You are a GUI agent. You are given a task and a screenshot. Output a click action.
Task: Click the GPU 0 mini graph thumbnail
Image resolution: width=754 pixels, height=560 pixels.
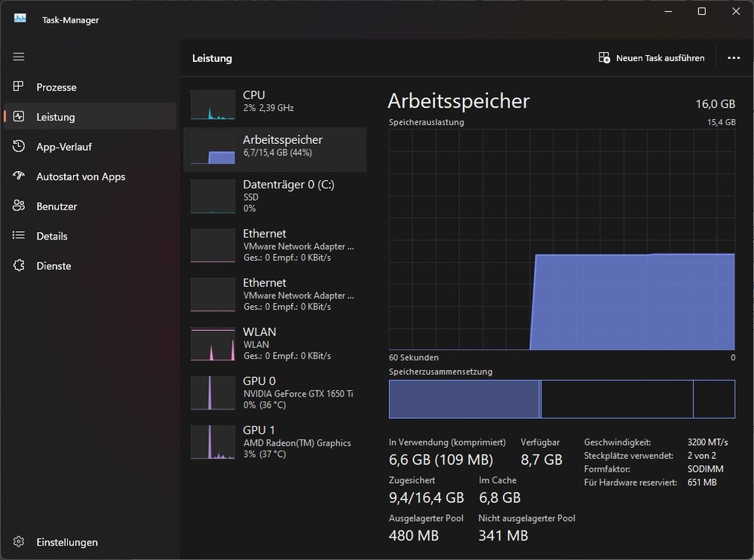coord(213,393)
